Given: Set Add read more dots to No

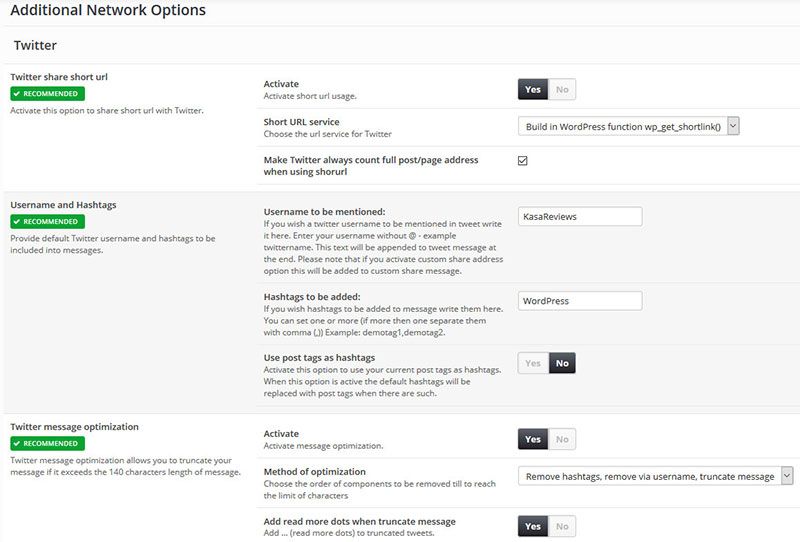Looking at the screenshot, I should (x=562, y=526).
